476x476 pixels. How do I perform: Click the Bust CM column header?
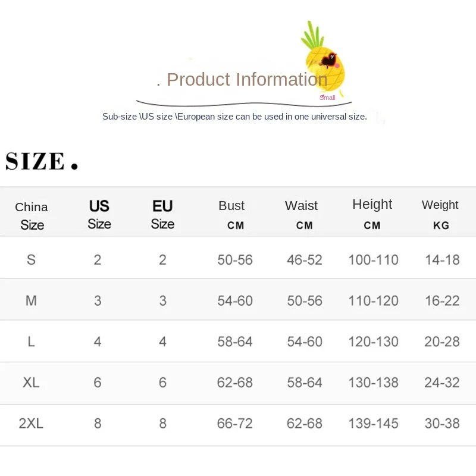[232, 215]
